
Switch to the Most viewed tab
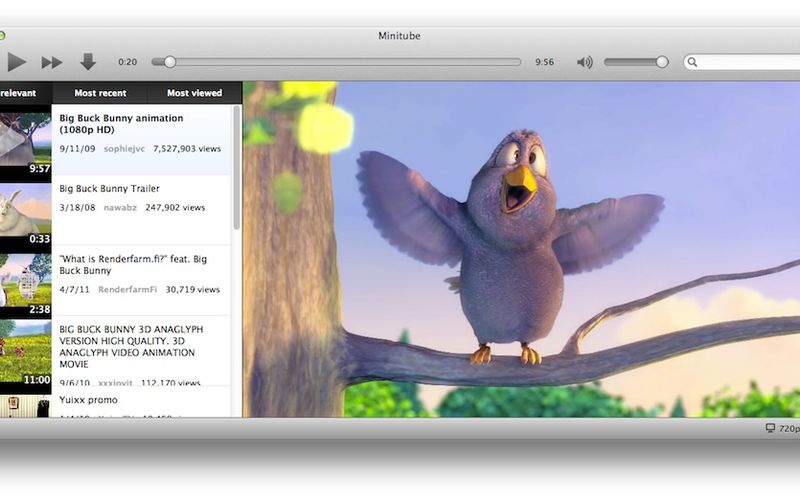194,93
